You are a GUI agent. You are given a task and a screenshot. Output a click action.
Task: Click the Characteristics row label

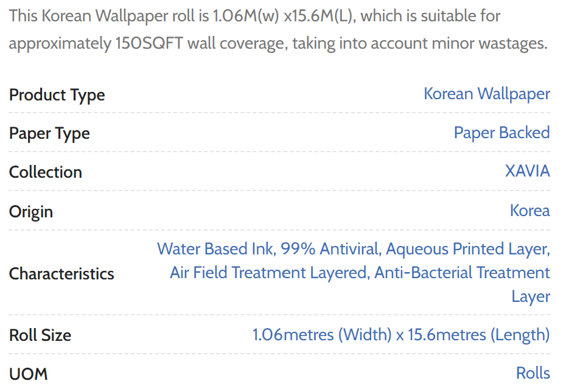pos(61,273)
